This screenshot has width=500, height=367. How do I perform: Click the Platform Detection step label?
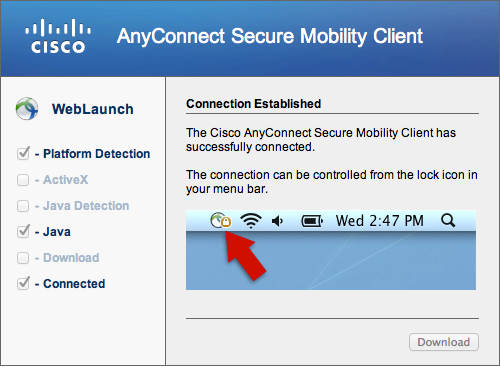coord(97,154)
